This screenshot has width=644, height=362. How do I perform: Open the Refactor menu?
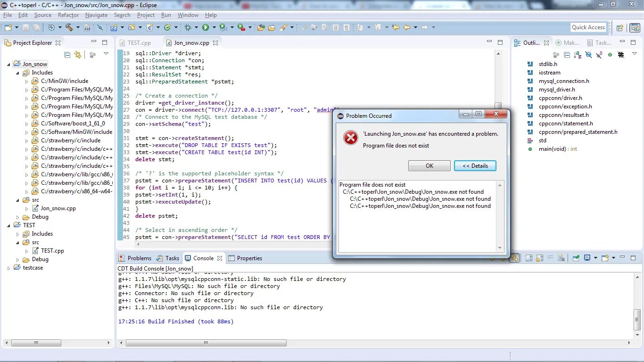[68, 15]
